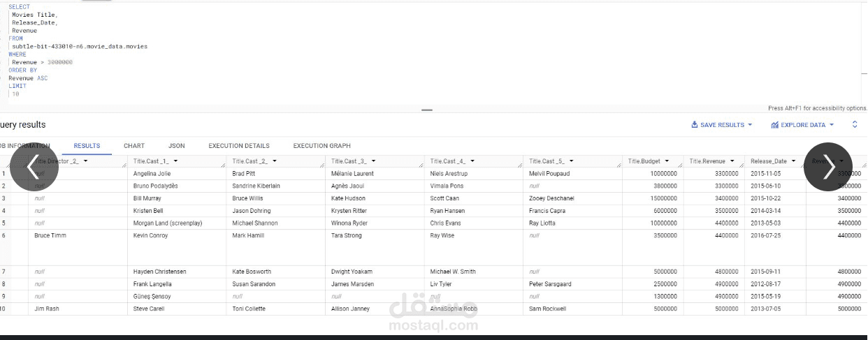Open the Release_Date column dropdown arrow

(793, 161)
